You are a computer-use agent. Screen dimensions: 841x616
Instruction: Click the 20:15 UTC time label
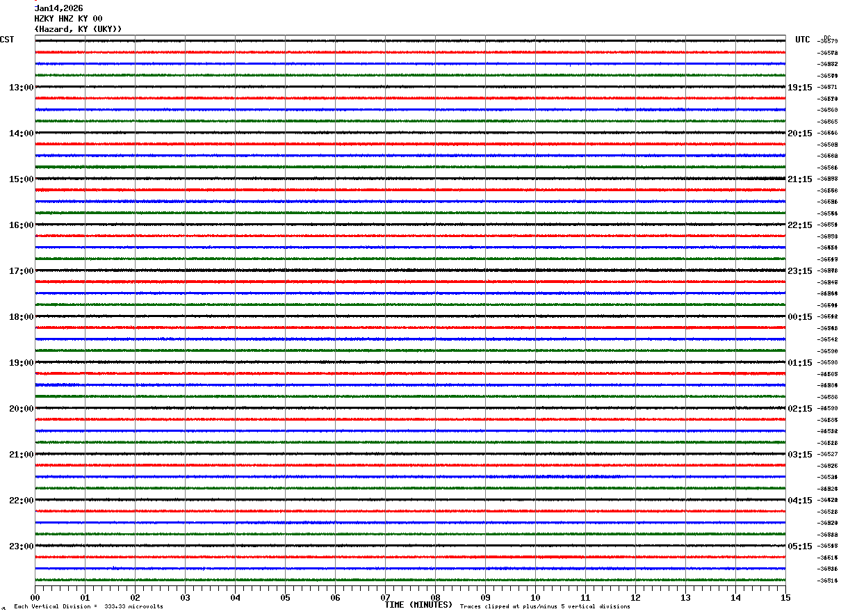(800, 133)
